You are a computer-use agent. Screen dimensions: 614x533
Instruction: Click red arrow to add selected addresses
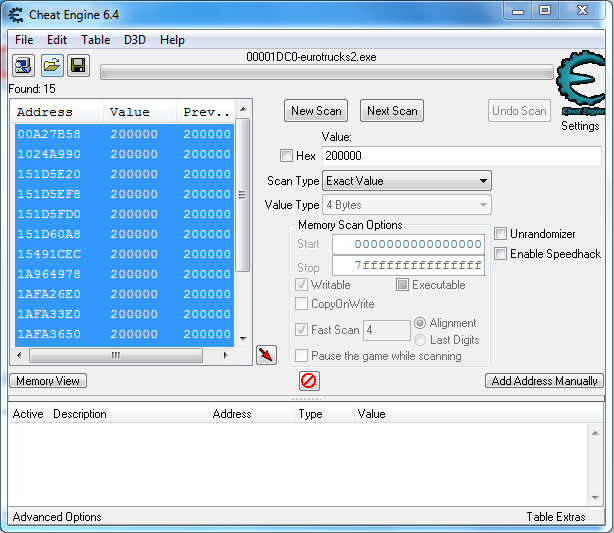[266, 355]
